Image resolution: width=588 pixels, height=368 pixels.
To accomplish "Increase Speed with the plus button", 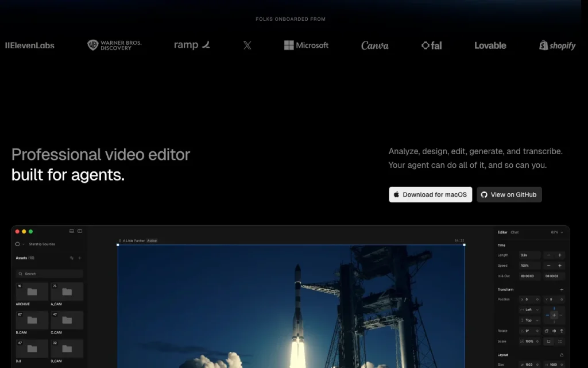I will coord(560,266).
